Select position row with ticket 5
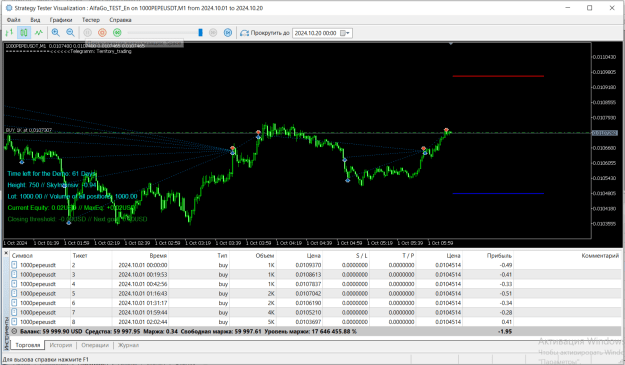The width and height of the screenshot is (625, 365). 315,293
